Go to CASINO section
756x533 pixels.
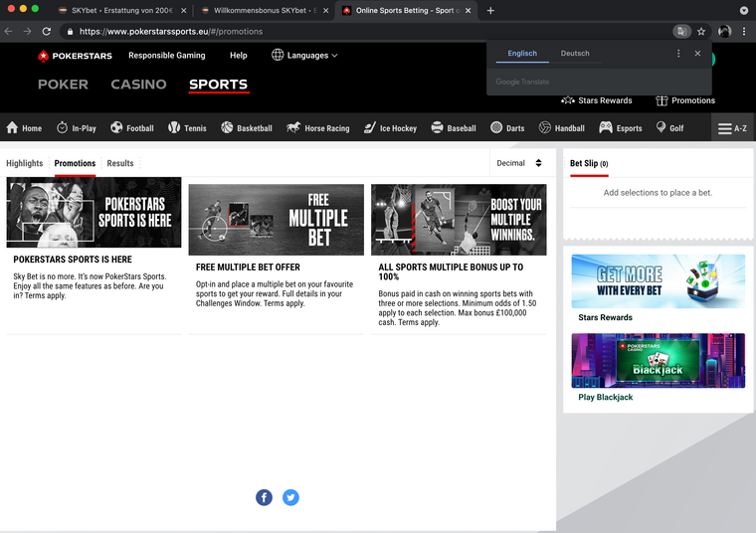click(x=139, y=85)
